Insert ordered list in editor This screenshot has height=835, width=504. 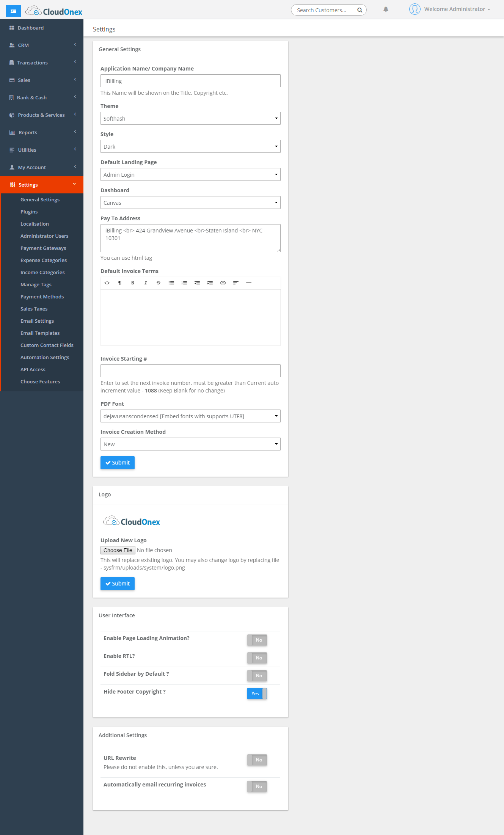click(x=184, y=283)
